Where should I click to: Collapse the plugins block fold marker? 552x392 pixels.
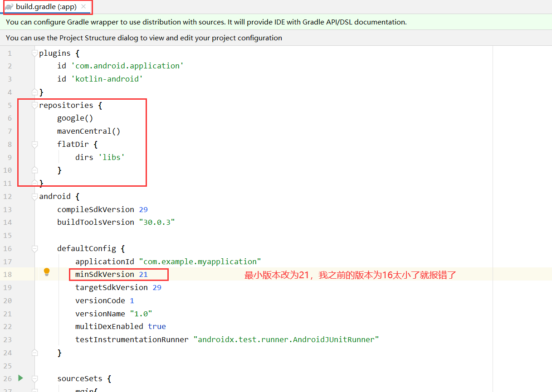tap(34, 53)
